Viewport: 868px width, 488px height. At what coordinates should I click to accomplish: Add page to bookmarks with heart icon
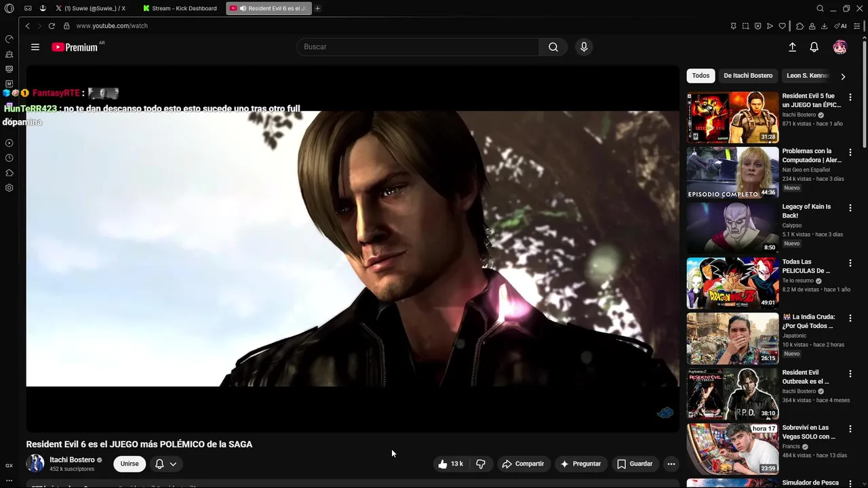click(x=782, y=26)
